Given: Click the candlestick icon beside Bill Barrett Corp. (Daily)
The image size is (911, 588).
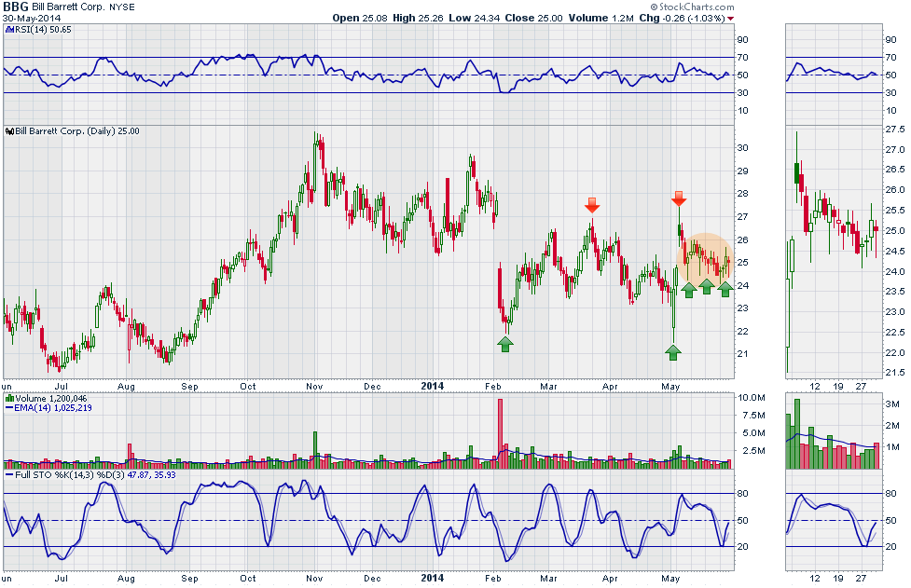Looking at the screenshot, I should tap(10, 131).
